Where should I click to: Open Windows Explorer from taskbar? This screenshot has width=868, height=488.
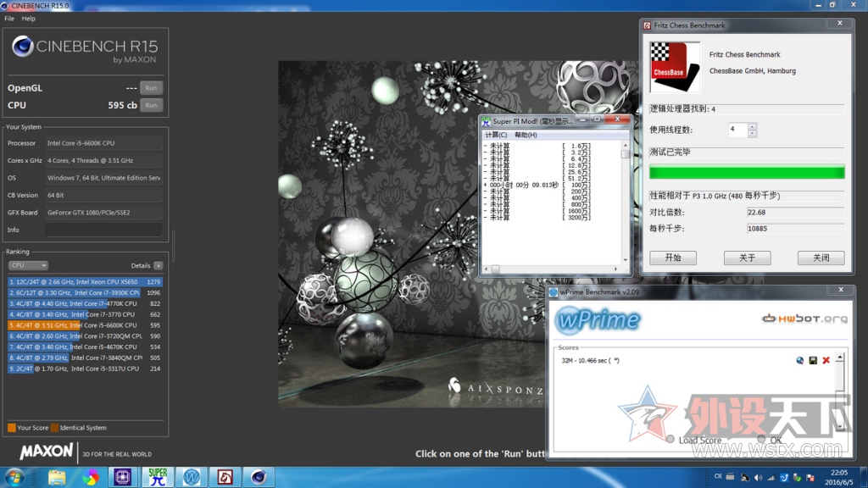pos(57,477)
